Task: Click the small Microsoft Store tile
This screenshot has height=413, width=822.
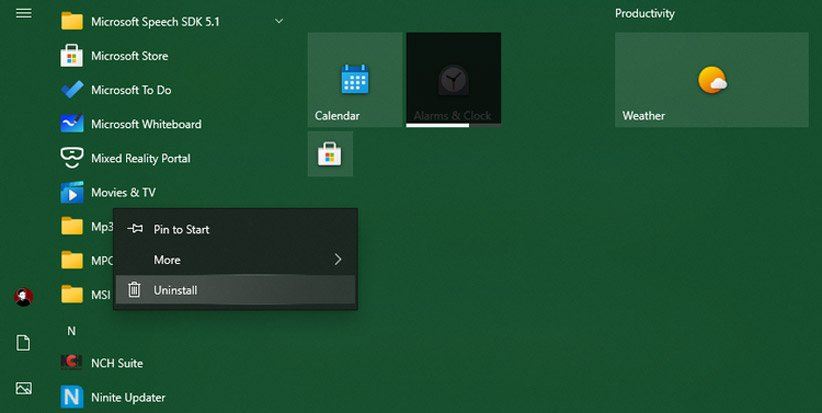Action: pyautogui.click(x=330, y=154)
